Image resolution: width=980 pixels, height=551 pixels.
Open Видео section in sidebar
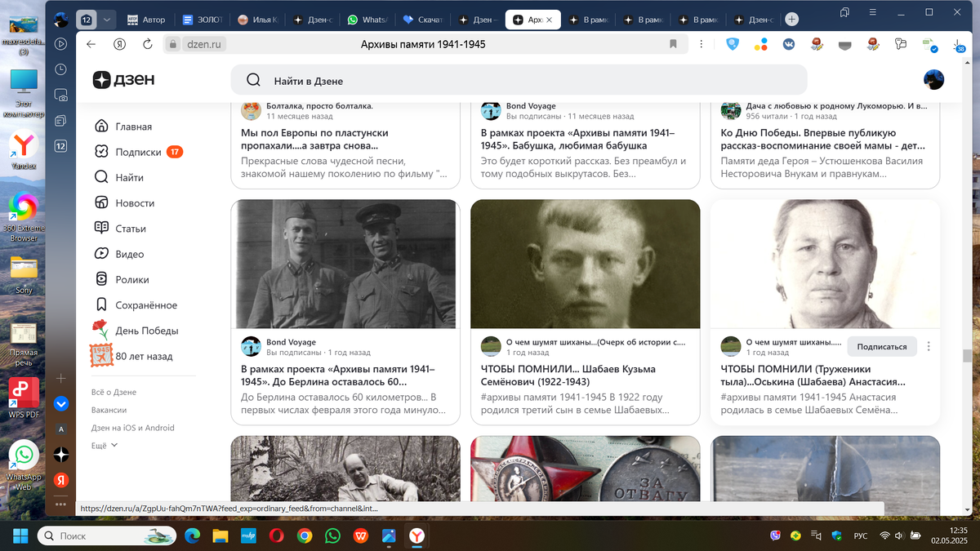(x=119, y=254)
